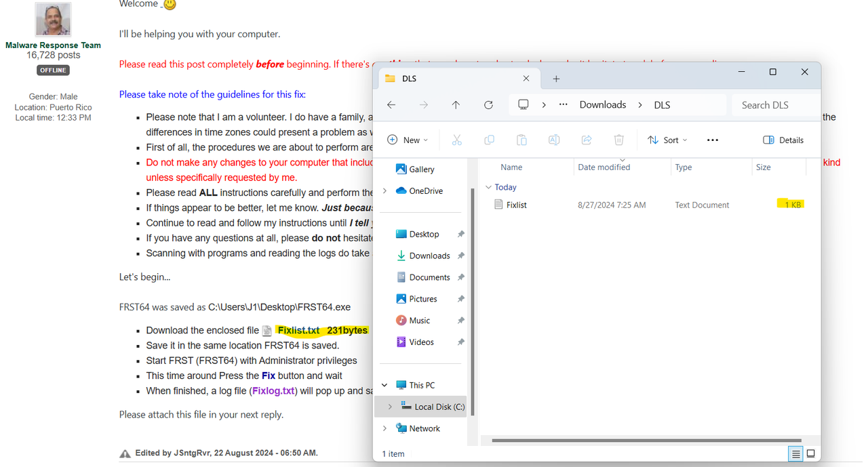Open Music quick access folder
The width and height of the screenshot is (868, 467).
413,321
